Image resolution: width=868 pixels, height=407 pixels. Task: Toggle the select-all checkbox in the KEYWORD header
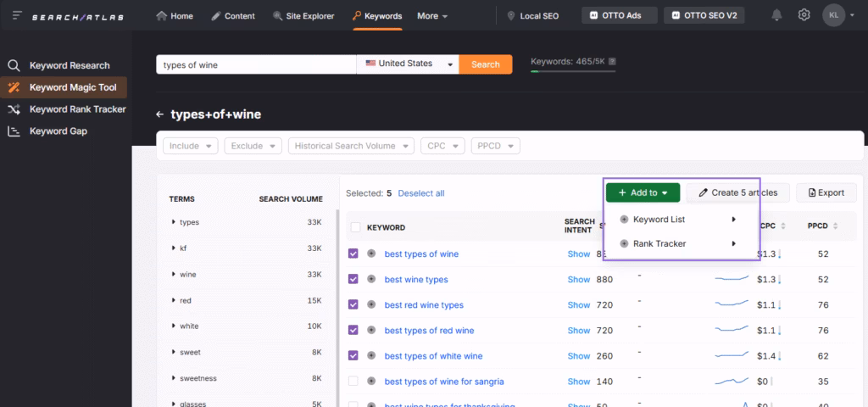tap(355, 227)
